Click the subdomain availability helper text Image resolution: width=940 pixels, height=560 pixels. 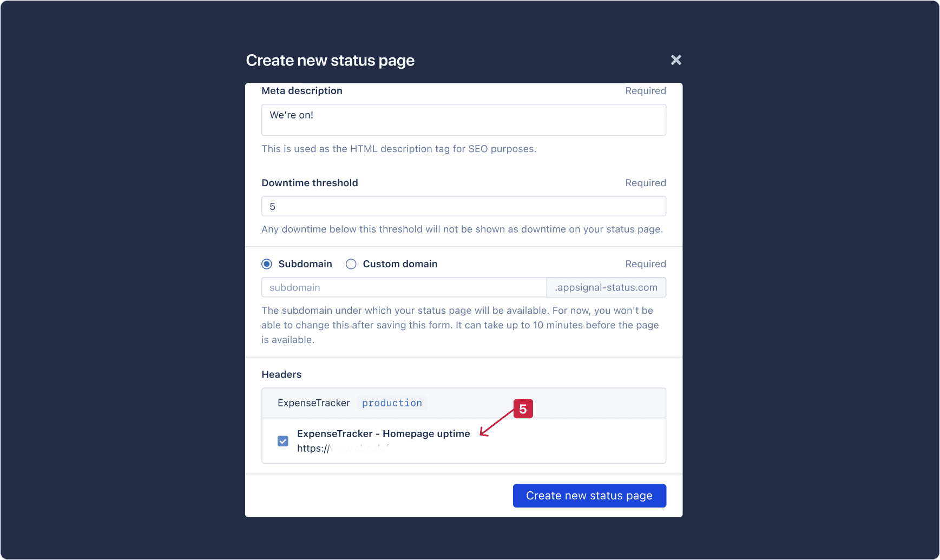460,325
